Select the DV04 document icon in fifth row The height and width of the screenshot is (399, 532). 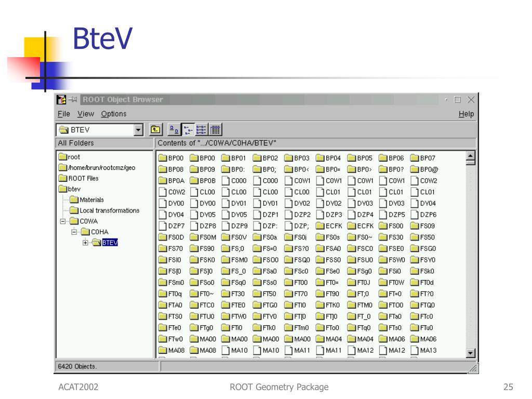(x=415, y=203)
